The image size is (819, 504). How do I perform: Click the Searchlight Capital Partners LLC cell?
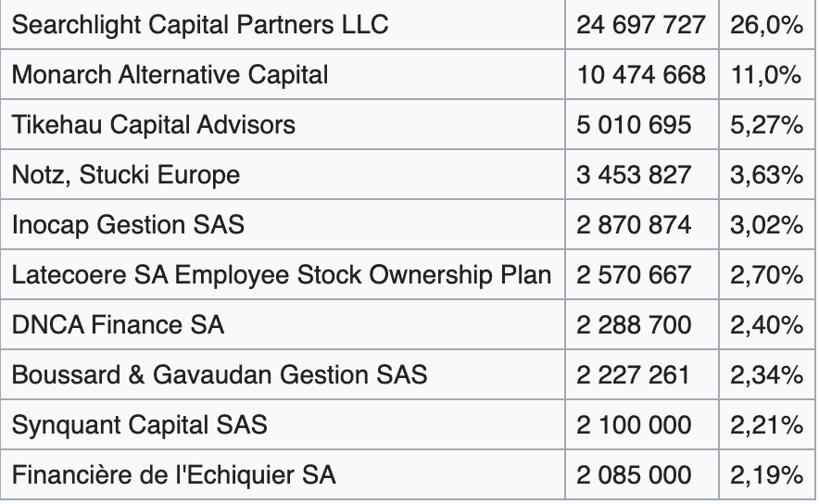point(283,24)
